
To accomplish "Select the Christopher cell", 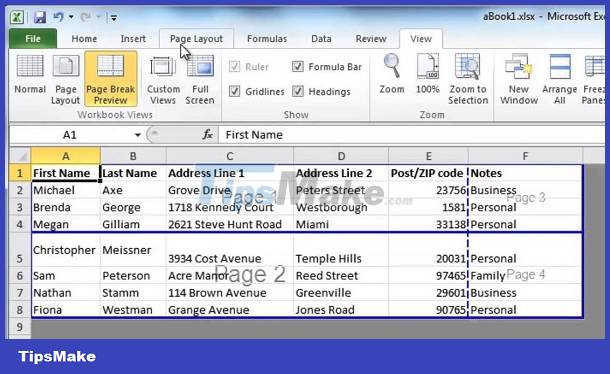I will pos(65,250).
